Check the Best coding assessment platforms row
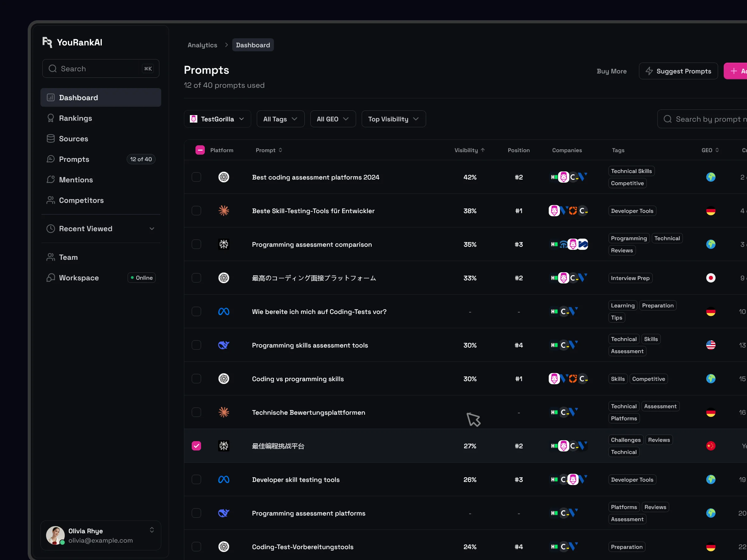The image size is (747, 560). click(196, 177)
